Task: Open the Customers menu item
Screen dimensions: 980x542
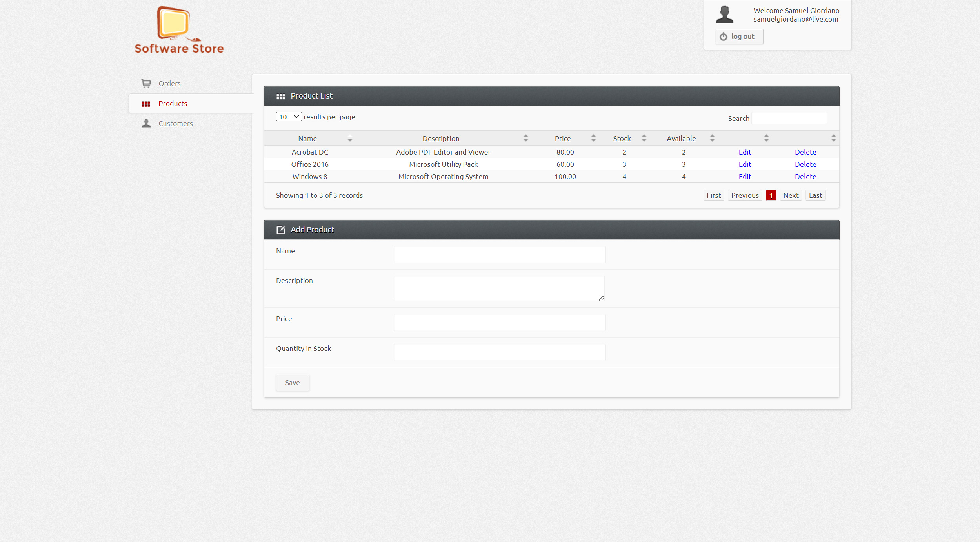Action: (x=175, y=124)
